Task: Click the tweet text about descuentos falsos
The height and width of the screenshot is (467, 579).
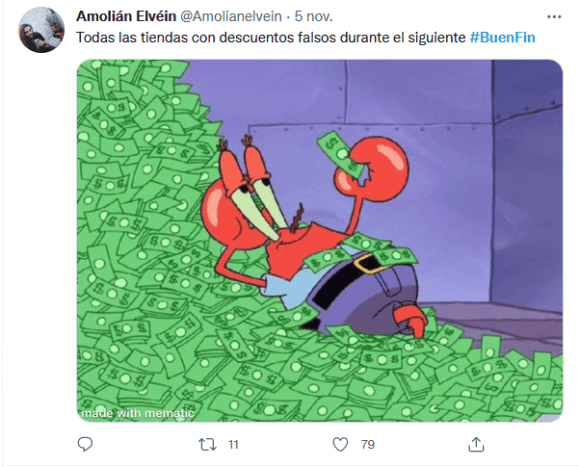Action: [271, 38]
